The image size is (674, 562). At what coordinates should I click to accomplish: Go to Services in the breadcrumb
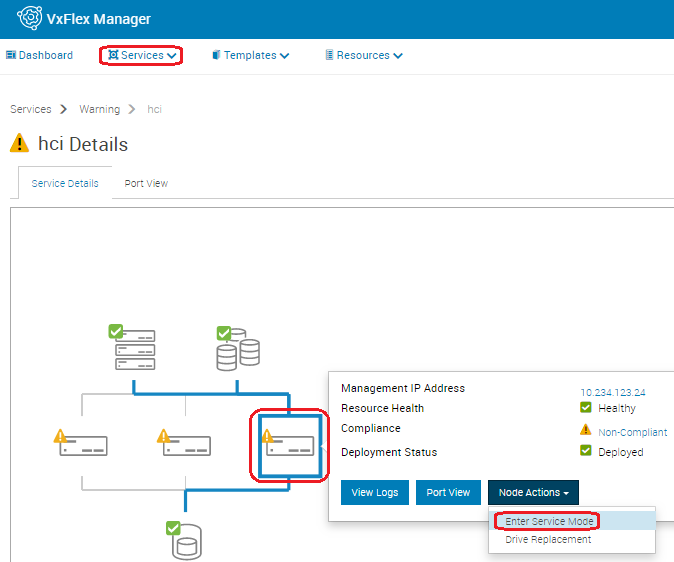pyautogui.click(x=31, y=109)
